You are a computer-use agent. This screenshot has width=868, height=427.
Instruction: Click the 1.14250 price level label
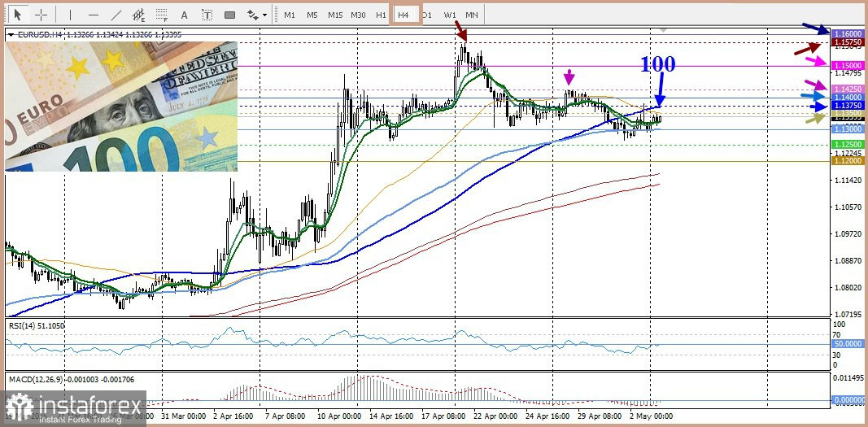pos(848,89)
